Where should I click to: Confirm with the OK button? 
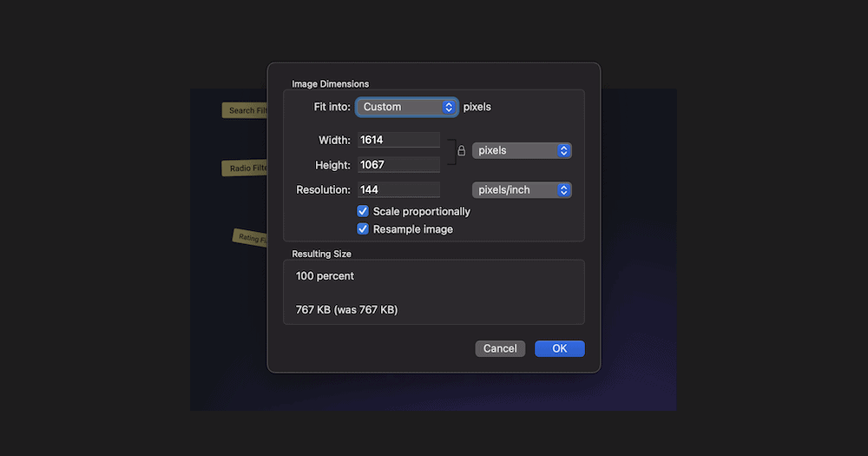point(560,348)
